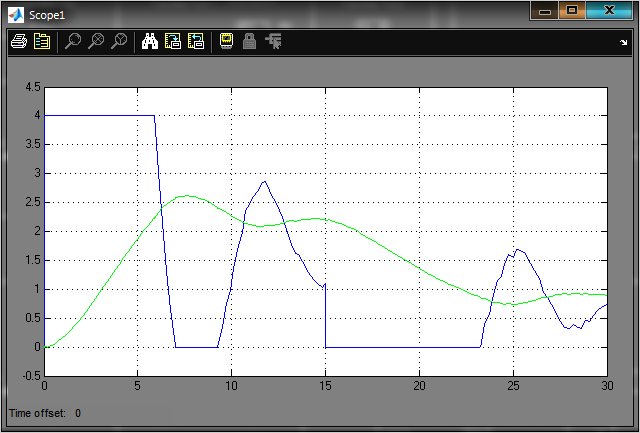Click the x-axis tick label 30
Image resolution: width=640 pixels, height=433 pixels.
point(607,386)
